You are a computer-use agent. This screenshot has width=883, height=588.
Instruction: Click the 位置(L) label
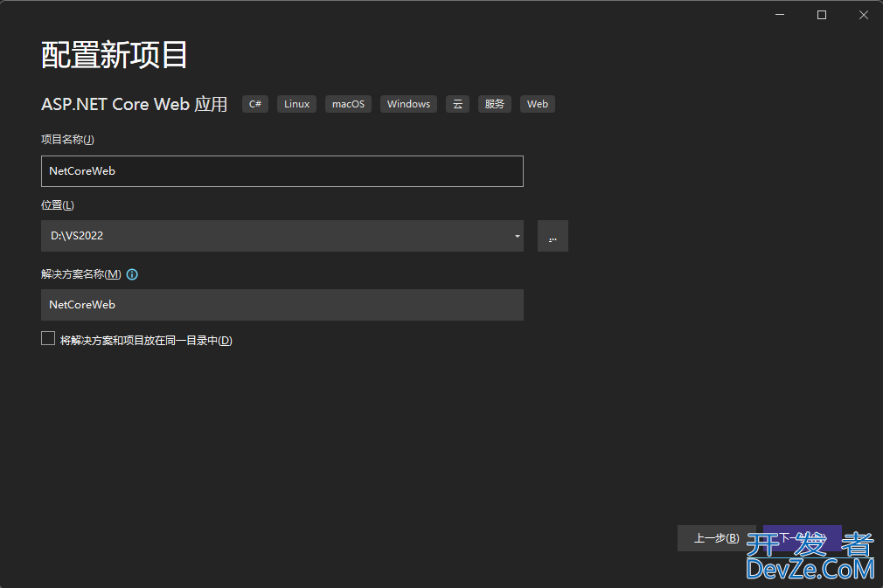pos(58,205)
